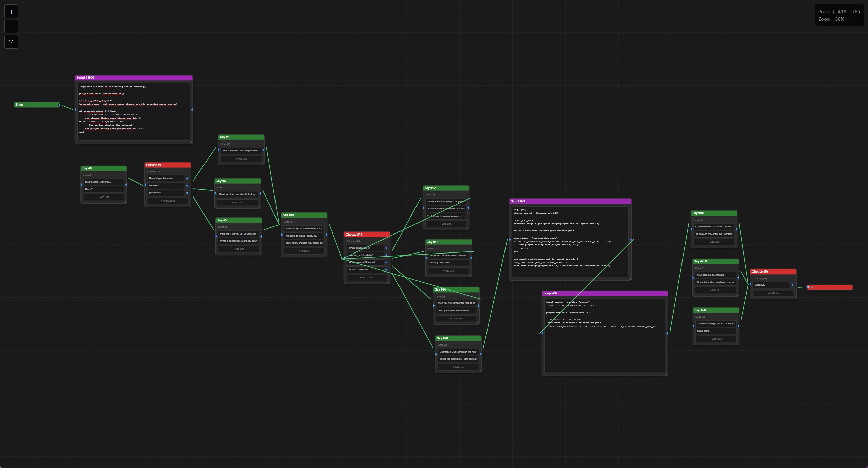Image resolution: width=868 pixels, height=468 pixels.
Task: Click the red Exit node
Action: pyautogui.click(x=829, y=287)
